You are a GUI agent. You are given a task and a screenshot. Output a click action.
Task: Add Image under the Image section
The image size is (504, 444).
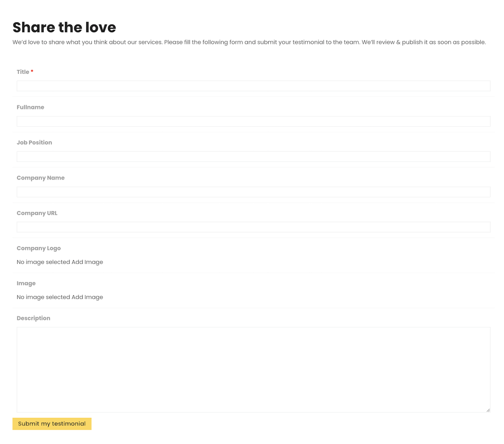tap(87, 297)
